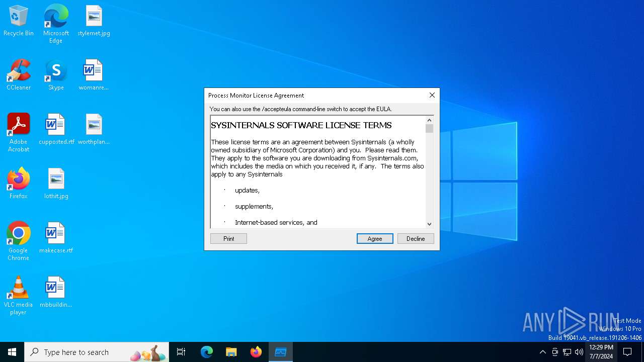Select the cupposted.rtf document icon
The image size is (644, 362).
[56, 130]
